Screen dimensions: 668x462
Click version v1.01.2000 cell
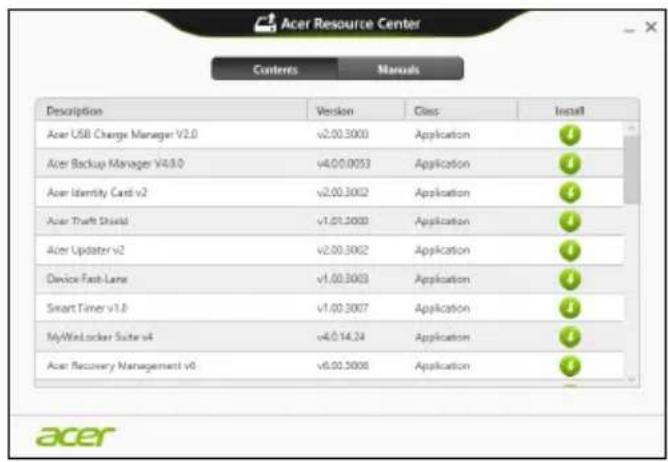click(x=343, y=221)
